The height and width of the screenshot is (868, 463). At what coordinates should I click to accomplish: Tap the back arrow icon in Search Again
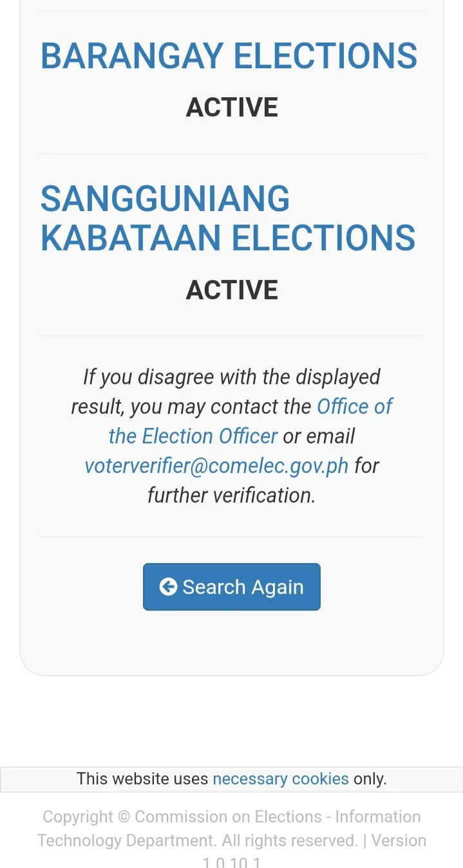(168, 587)
